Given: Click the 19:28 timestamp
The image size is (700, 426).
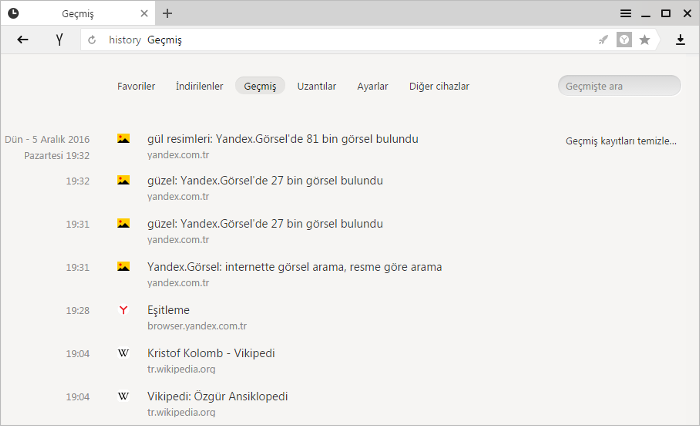Looking at the screenshot, I should pos(78,310).
